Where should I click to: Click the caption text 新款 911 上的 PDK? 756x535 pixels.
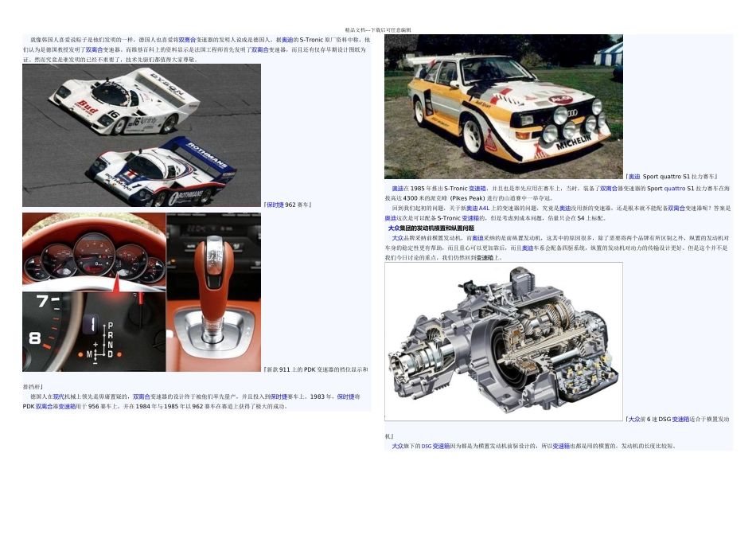(x=290, y=369)
